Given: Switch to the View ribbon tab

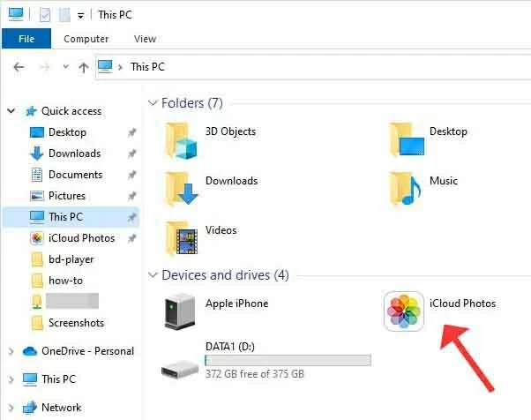Looking at the screenshot, I should coord(145,39).
